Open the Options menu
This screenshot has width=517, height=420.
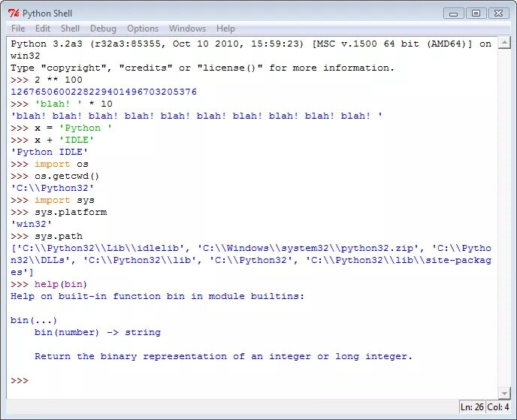coord(143,29)
